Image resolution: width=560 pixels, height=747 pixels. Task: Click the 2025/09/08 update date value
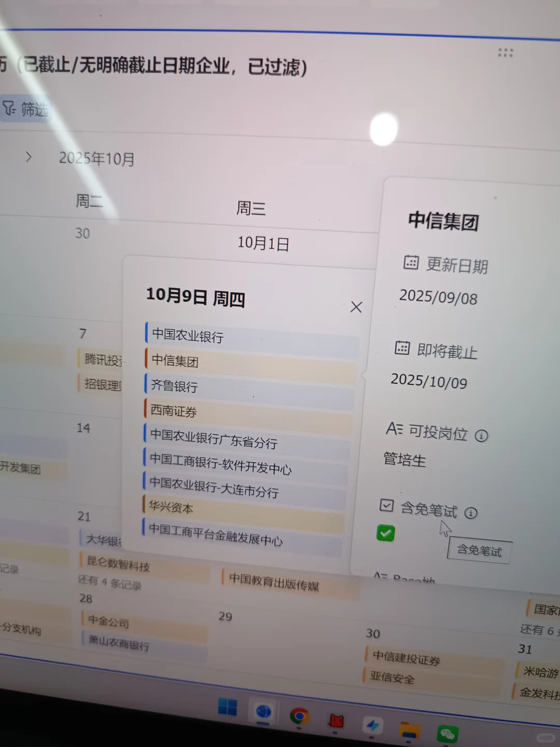[438, 297]
